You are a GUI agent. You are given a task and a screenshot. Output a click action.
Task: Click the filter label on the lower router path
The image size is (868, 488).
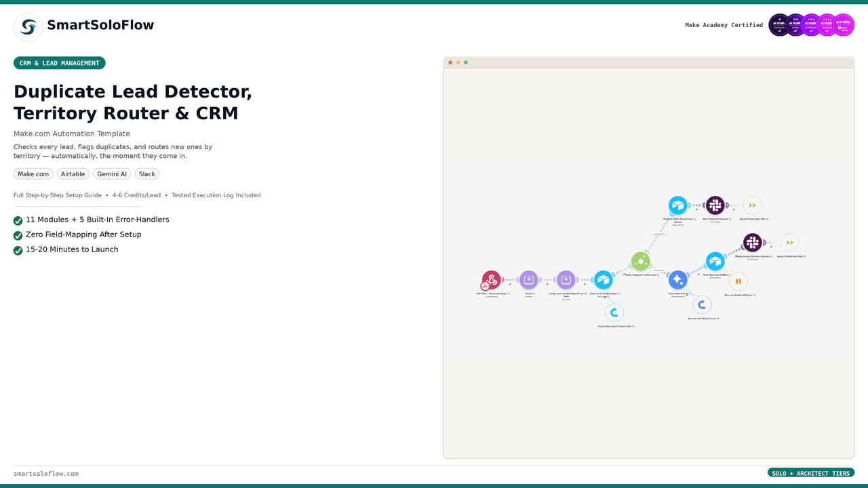click(659, 270)
